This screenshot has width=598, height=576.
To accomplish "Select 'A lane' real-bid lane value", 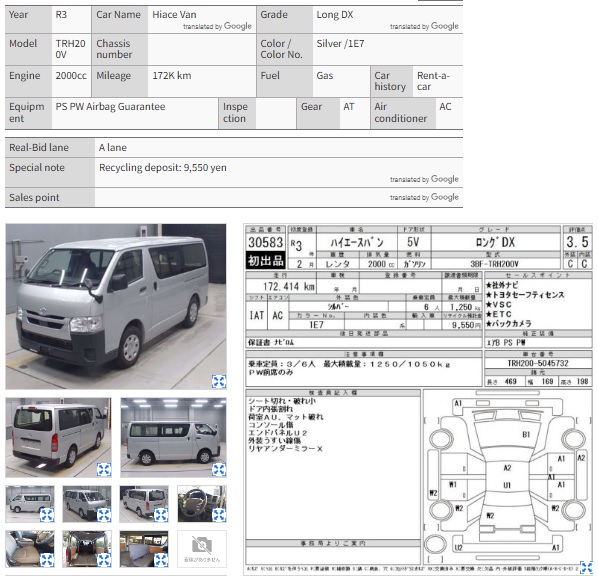I will click(x=113, y=148).
